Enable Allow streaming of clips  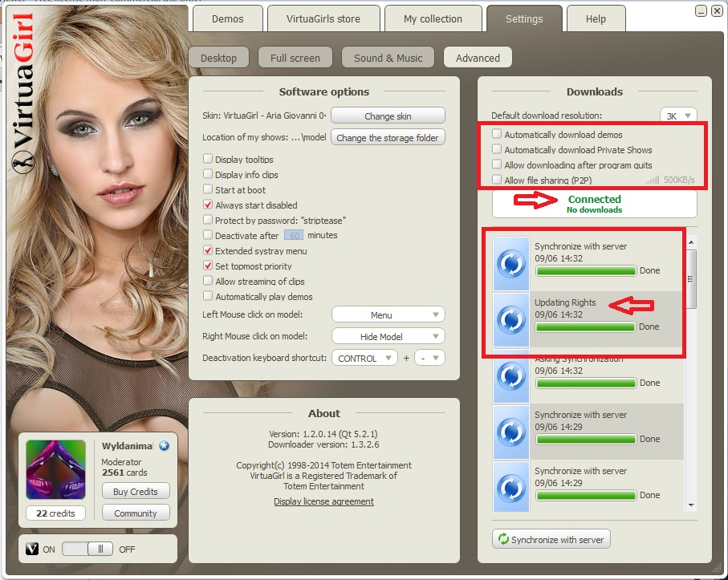click(208, 282)
